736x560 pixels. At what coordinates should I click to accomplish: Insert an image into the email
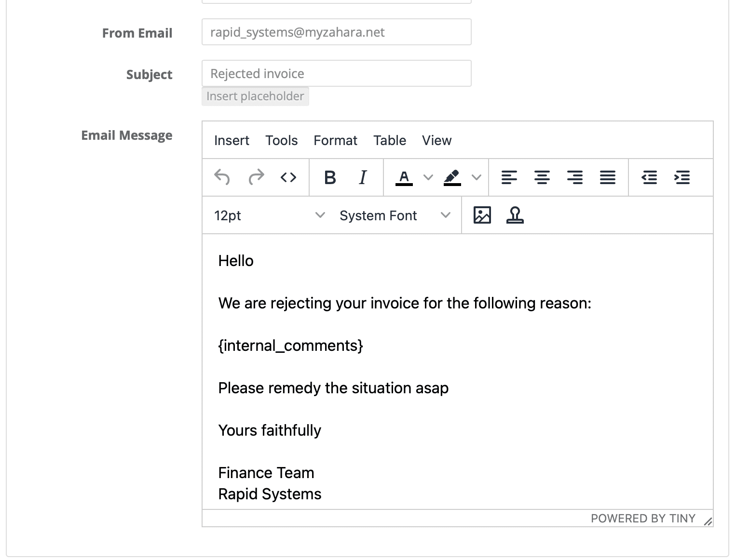(x=482, y=215)
